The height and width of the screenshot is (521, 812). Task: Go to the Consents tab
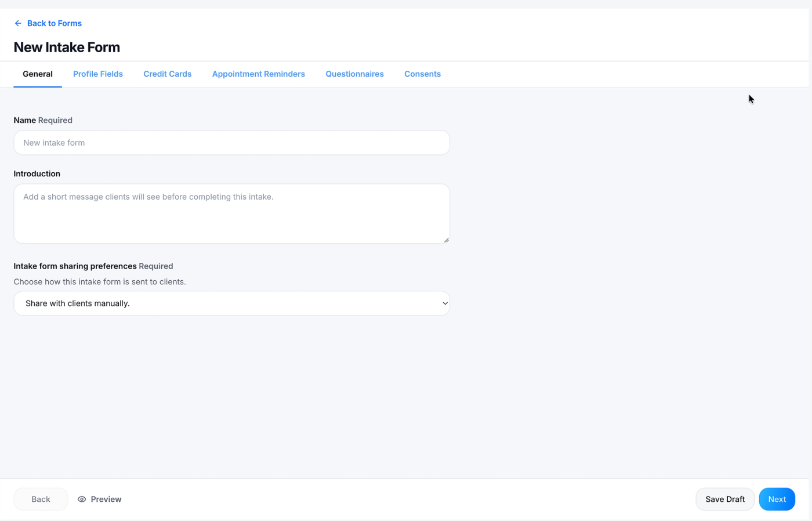coord(422,74)
